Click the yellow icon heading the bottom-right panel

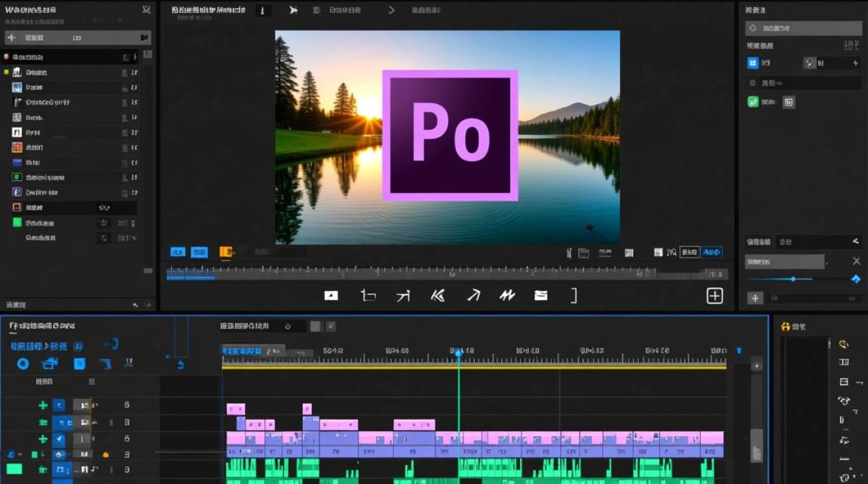coord(785,327)
